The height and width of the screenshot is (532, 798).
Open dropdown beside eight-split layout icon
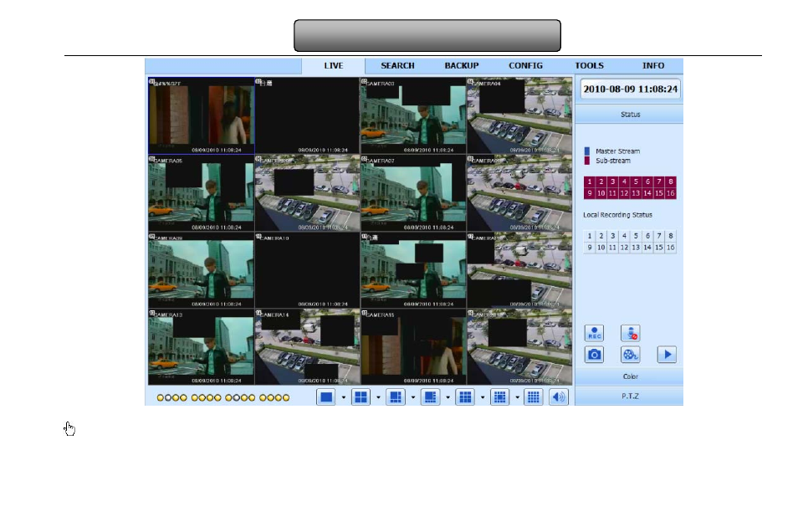coord(448,397)
